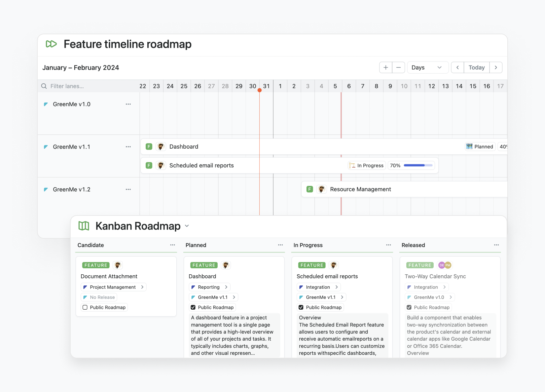Click the zoom out minus icon

(x=398, y=68)
